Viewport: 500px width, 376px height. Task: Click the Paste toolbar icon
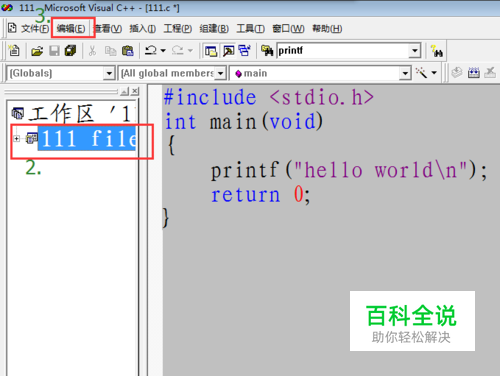(127, 51)
